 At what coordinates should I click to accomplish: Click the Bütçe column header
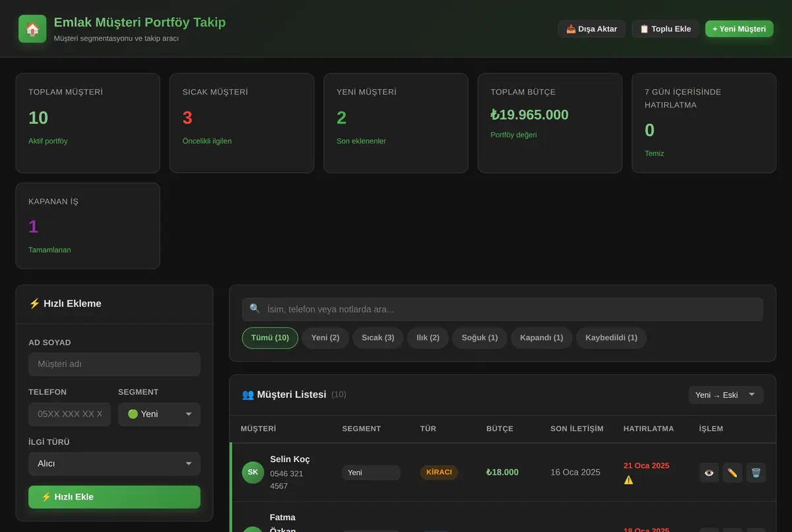[500, 429]
